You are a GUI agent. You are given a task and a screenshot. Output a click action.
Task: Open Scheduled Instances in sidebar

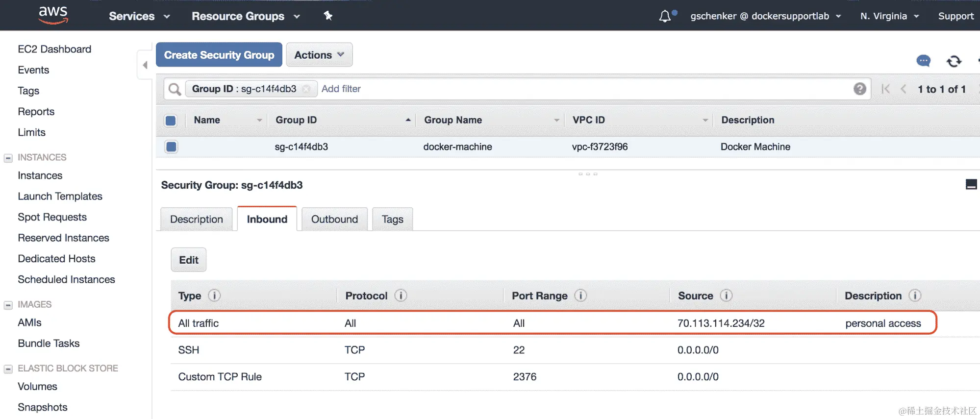(x=66, y=279)
